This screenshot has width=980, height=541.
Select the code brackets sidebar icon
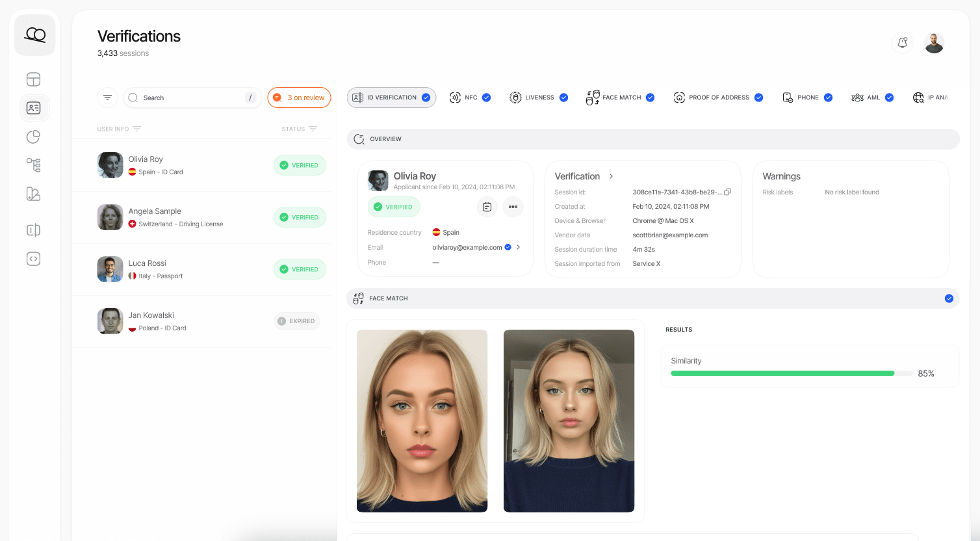[33, 258]
